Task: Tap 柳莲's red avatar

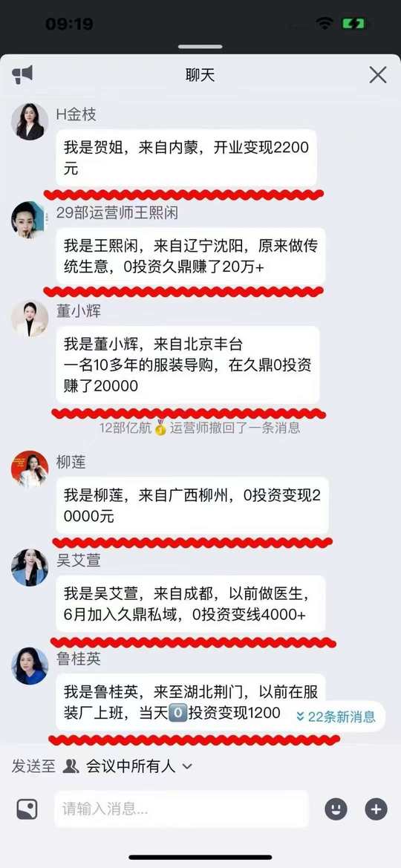Action: 30,469
